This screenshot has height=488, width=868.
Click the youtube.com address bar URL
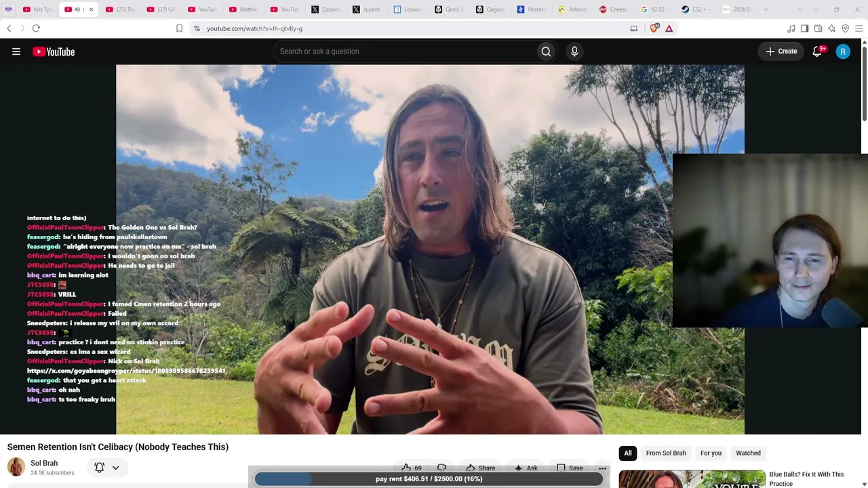(x=254, y=28)
